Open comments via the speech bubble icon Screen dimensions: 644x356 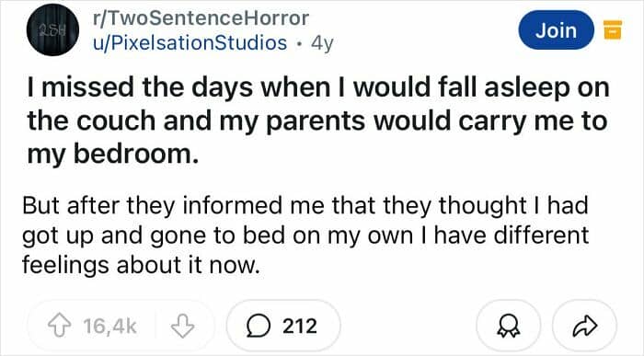point(259,326)
